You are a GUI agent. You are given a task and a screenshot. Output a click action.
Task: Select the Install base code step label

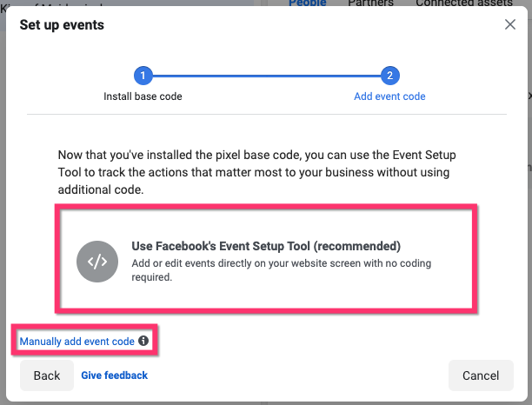click(x=143, y=96)
